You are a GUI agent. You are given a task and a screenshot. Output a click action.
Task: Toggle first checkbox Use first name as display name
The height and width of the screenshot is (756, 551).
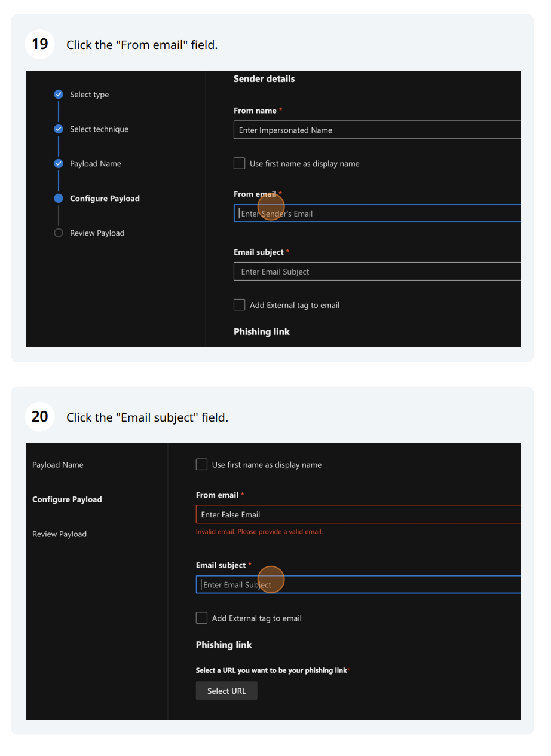240,163
